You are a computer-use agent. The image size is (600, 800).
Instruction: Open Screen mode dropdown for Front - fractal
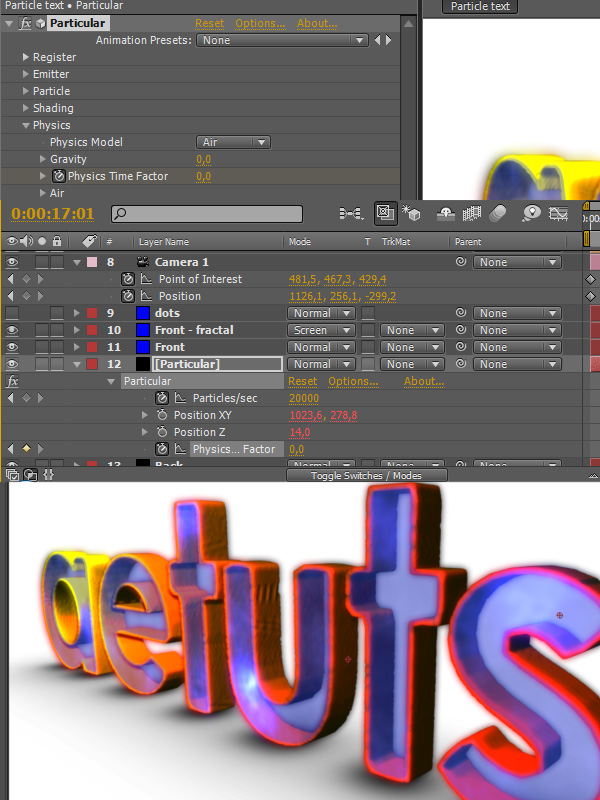(x=321, y=330)
